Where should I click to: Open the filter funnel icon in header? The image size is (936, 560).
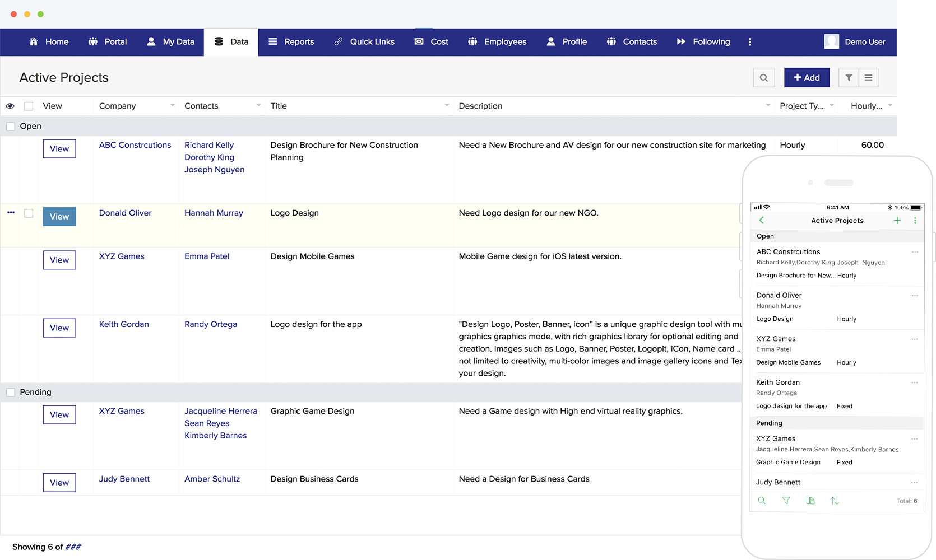tap(849, 78)
